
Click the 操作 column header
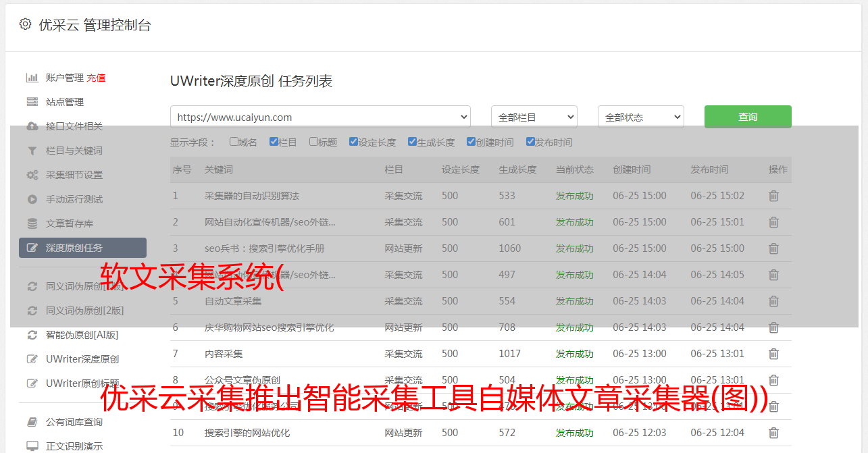pos(778,169)
